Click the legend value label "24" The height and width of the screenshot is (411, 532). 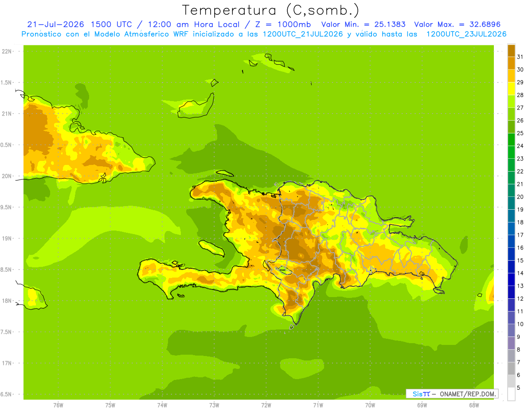point(520,146)
